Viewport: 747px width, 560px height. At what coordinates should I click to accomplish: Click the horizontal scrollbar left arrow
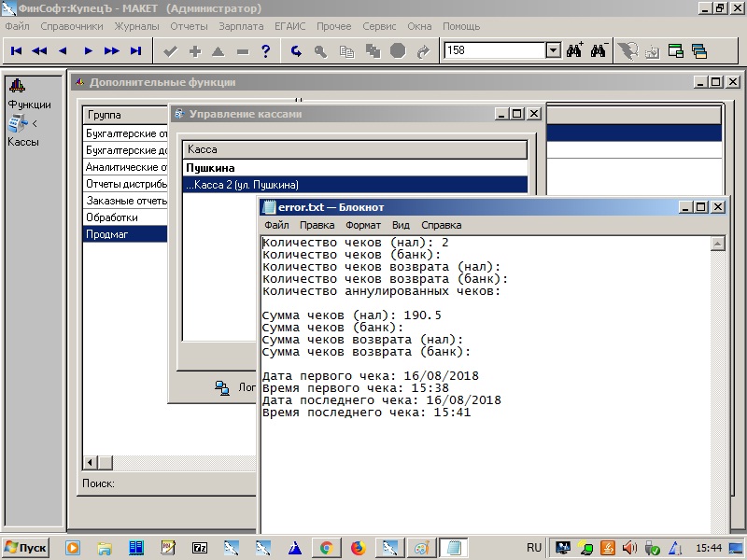pos(92,463)
